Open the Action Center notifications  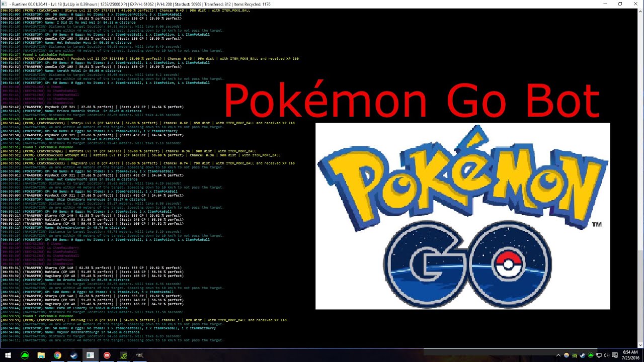pos(615,355)
